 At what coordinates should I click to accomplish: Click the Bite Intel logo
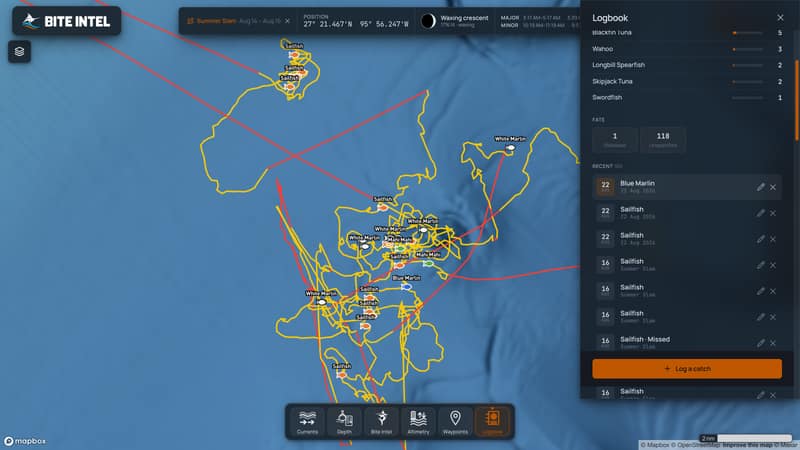(x=67, y=21)
